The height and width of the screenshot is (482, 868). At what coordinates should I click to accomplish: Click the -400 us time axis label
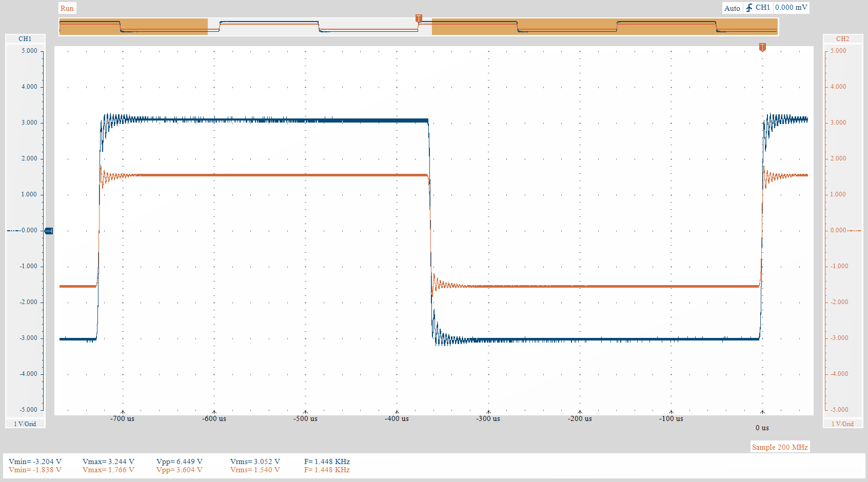[397, 418]
